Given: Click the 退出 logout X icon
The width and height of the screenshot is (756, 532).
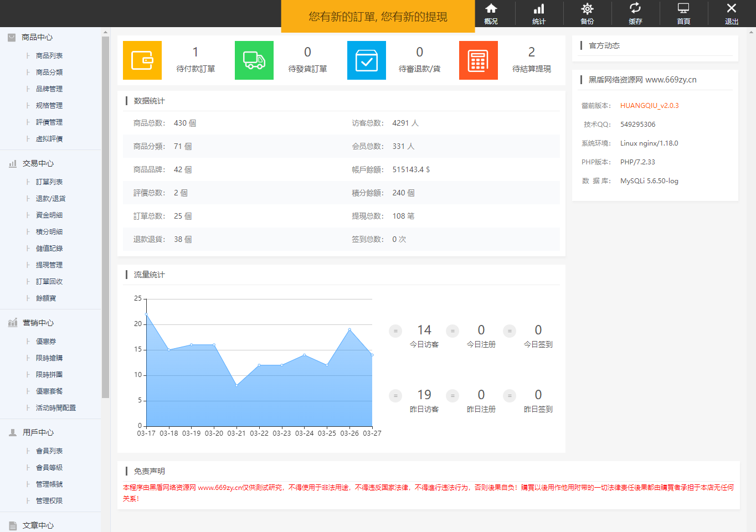Looking at the screenshot, I should pos(732,8).
